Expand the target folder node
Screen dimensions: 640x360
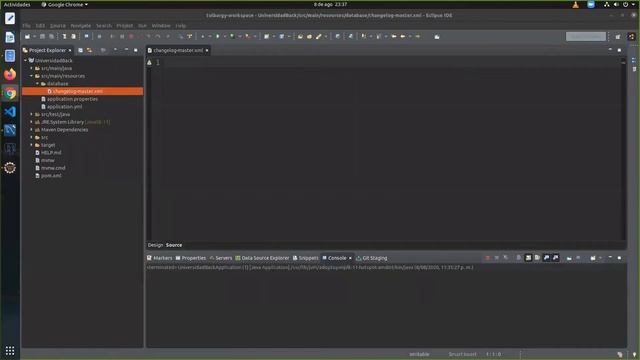click(31, 145)
